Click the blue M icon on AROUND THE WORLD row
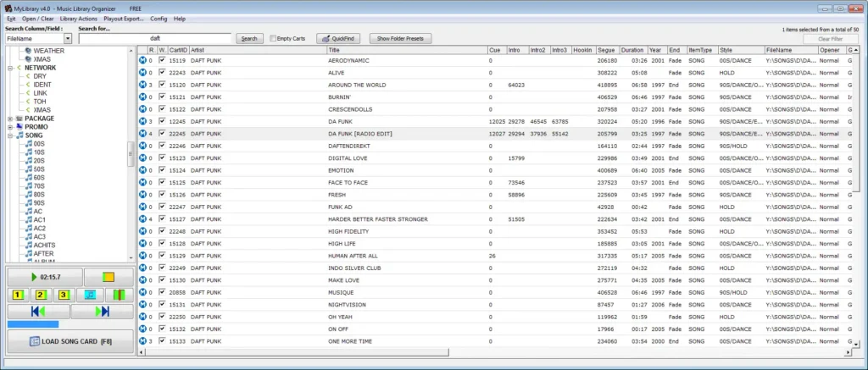 click(x=142, y=85)
